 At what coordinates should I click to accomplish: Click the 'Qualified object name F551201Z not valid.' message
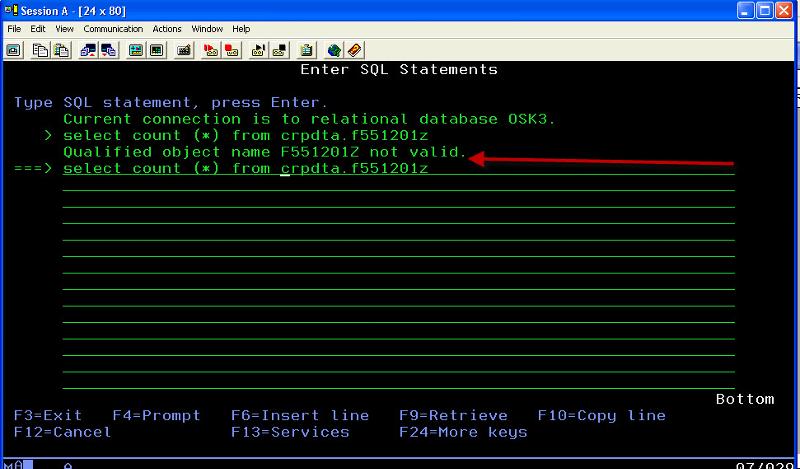[265, 152]
